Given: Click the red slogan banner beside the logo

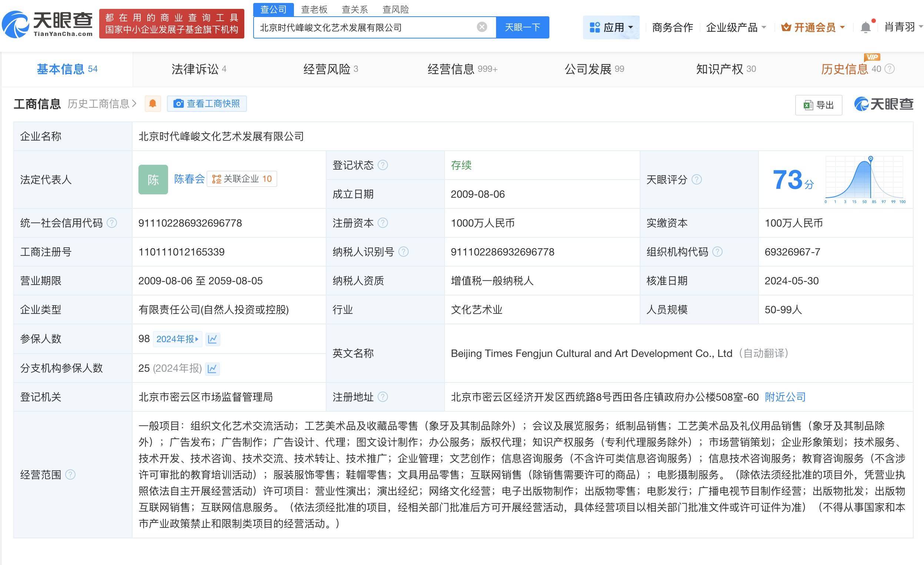Looking at the screenshot, I should pos(172,24).
